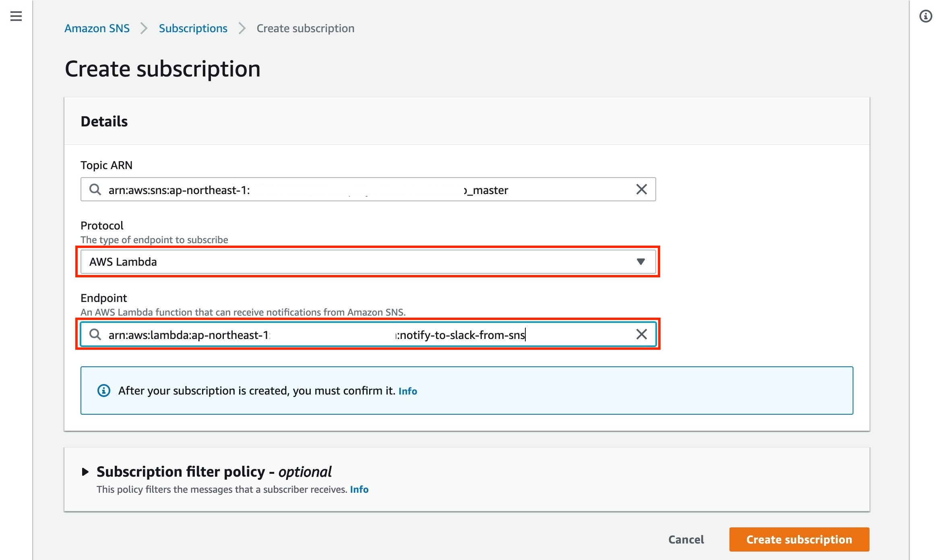
Task: Go to Subscriptions breadcrumb
Action: pyautogui.click(x=193, y=28)
